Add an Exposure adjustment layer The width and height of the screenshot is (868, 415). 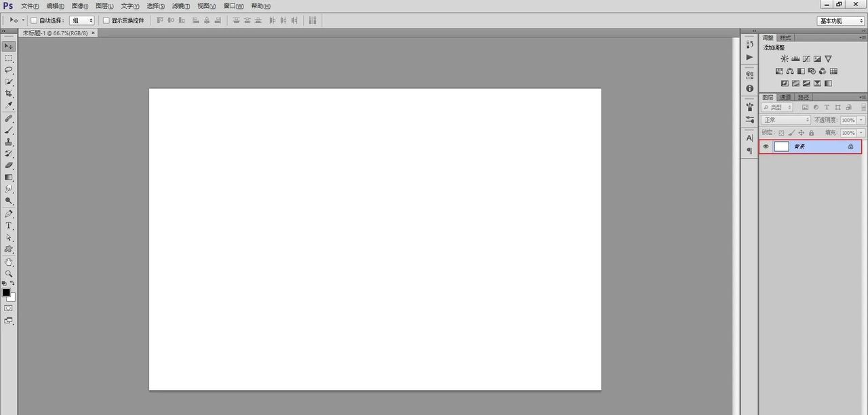click(817, 59)
